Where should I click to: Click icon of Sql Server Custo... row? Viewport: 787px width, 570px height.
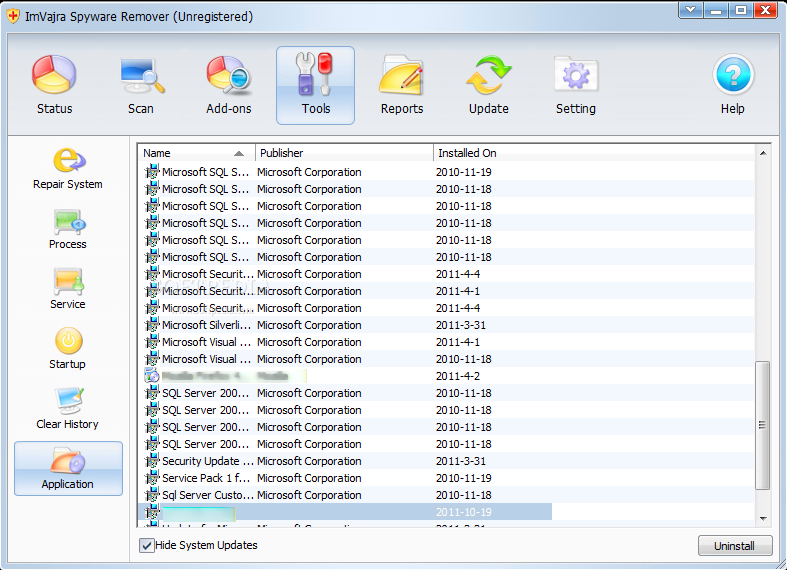[152, 495]
